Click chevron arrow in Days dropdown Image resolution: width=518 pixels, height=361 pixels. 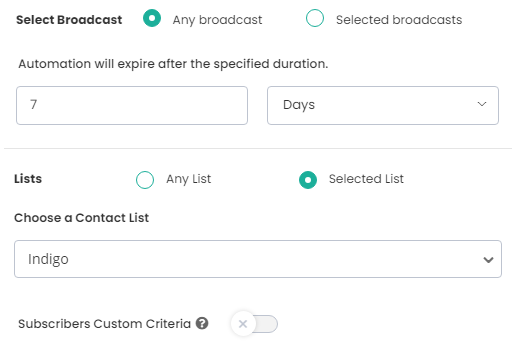(482, 104)
